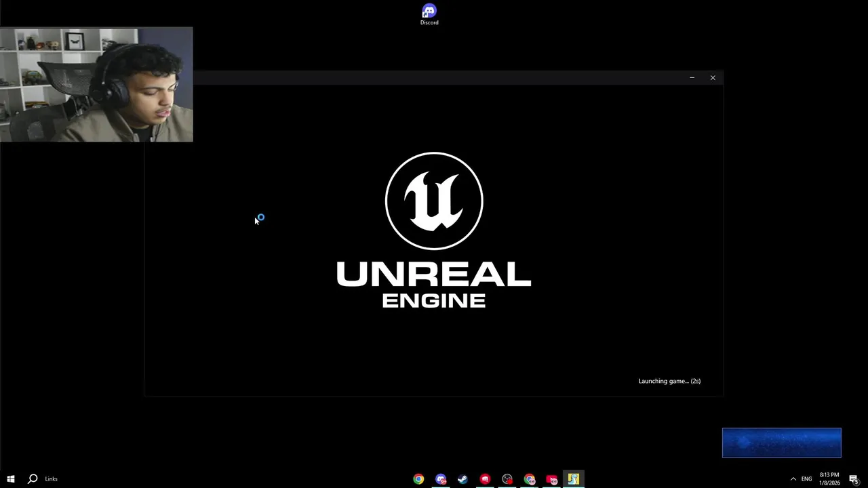Minimize the Unreal Engine launch window

point(692,77)
